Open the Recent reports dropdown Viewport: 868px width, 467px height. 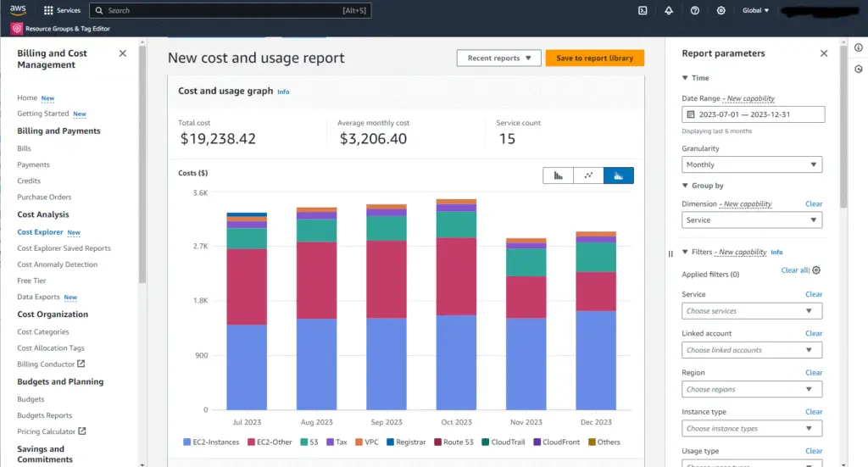coord(498,58)
